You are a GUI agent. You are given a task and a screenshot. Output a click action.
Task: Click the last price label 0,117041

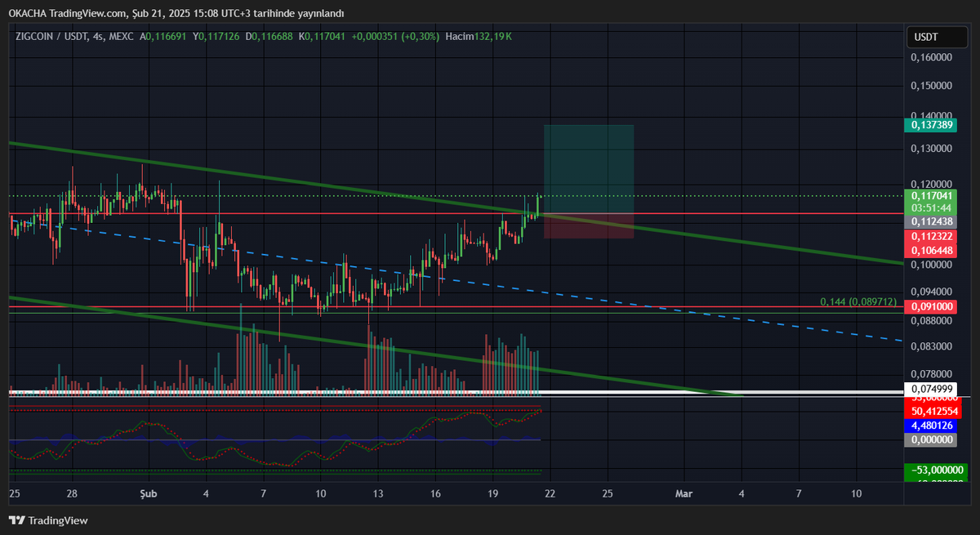point(933,196)
